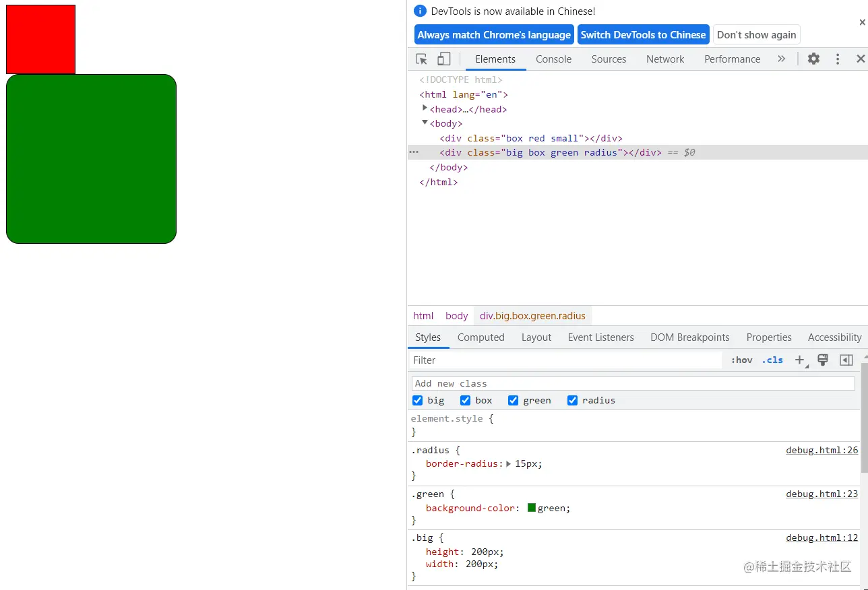Toggle the rendering emulation paintbrush icon
Screen dimensions: 868x590
[x=823, y=360]
